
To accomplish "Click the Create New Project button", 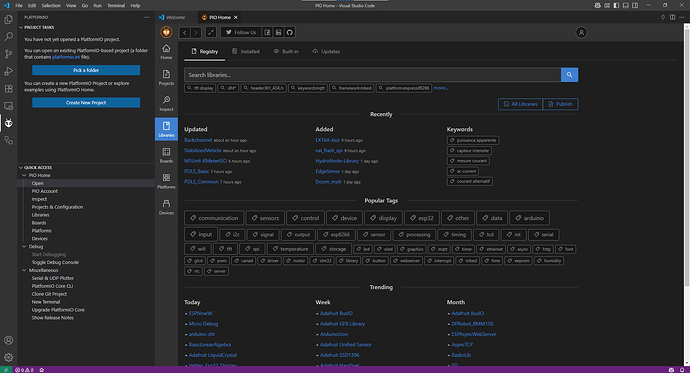I will 86,102.
